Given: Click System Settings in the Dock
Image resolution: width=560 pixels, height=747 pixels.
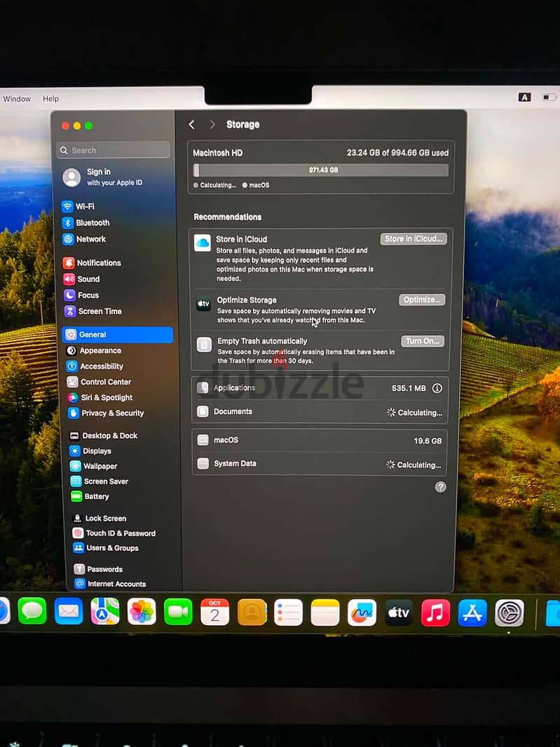Looking at the screenshot, I should [x=509, y=613].
